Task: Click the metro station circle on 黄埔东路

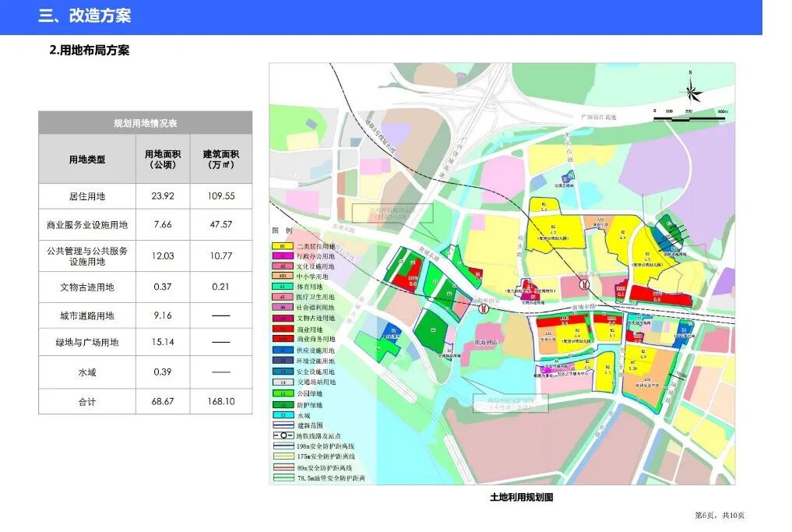Action: tap(584, 285)
